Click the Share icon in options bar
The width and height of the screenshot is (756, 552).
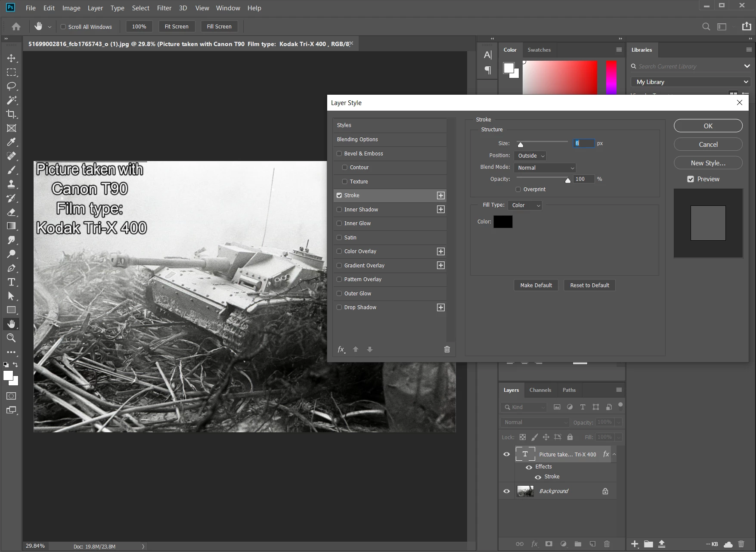click(747, 26)
